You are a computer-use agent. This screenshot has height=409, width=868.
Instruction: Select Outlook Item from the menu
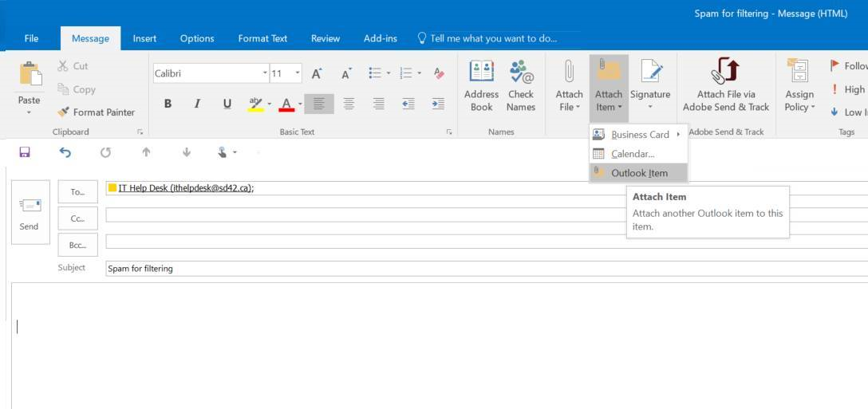pos(638,173)
